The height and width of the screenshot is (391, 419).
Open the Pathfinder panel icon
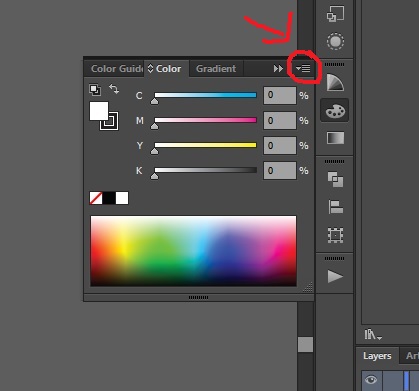pos(335,179)
